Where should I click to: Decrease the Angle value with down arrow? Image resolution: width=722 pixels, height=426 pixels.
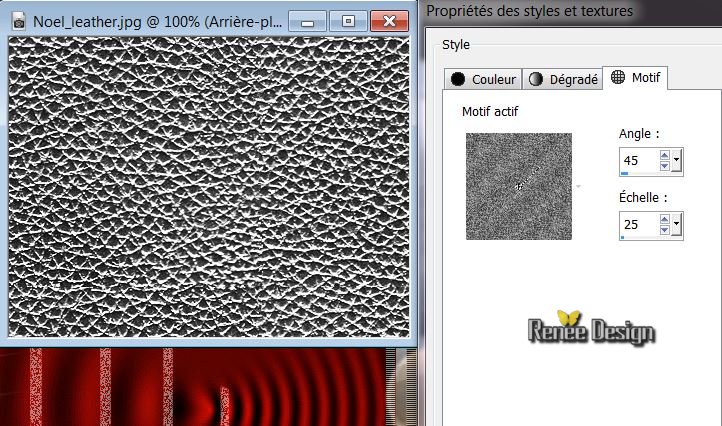click(664, 166)
